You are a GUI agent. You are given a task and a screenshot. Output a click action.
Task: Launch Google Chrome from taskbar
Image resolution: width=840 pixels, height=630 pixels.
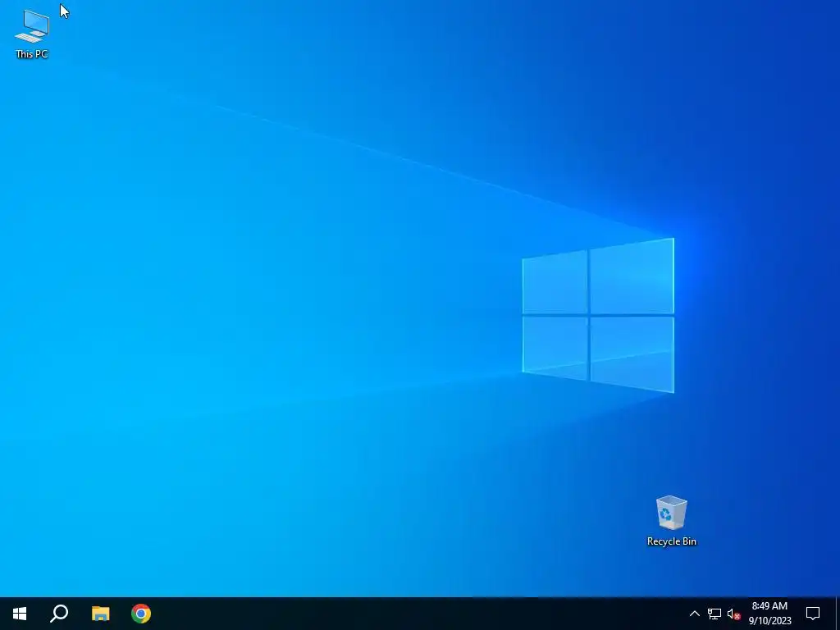pos(141,614)
